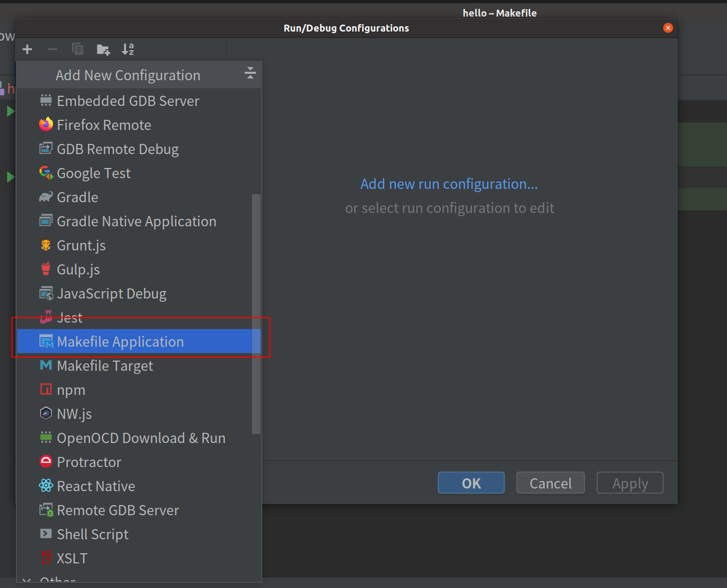
Task: Click the Copy Configuration icon
Action: coord(78,49)
